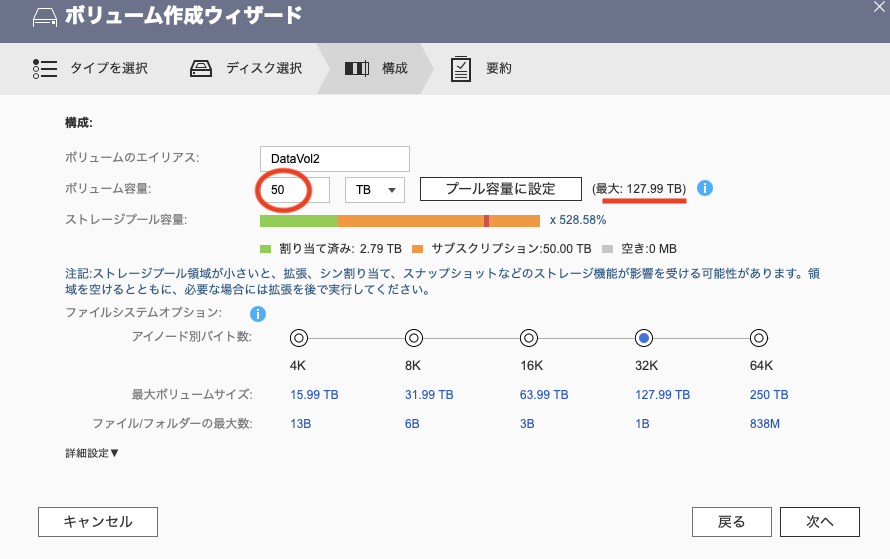The image size is (890, 559).
Task: Click the volume capacity field showing 50
Action: tap(295, 190)
